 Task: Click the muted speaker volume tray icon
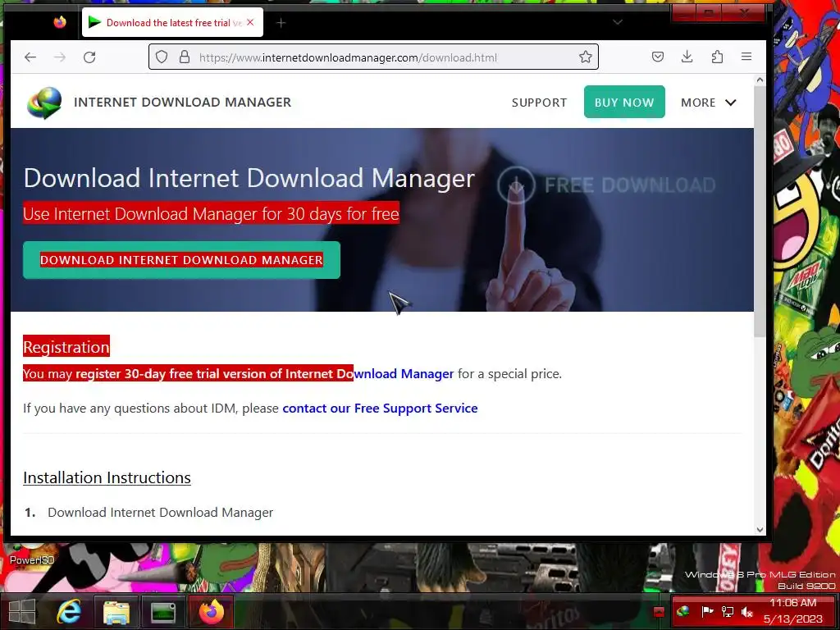click(747, 611)
